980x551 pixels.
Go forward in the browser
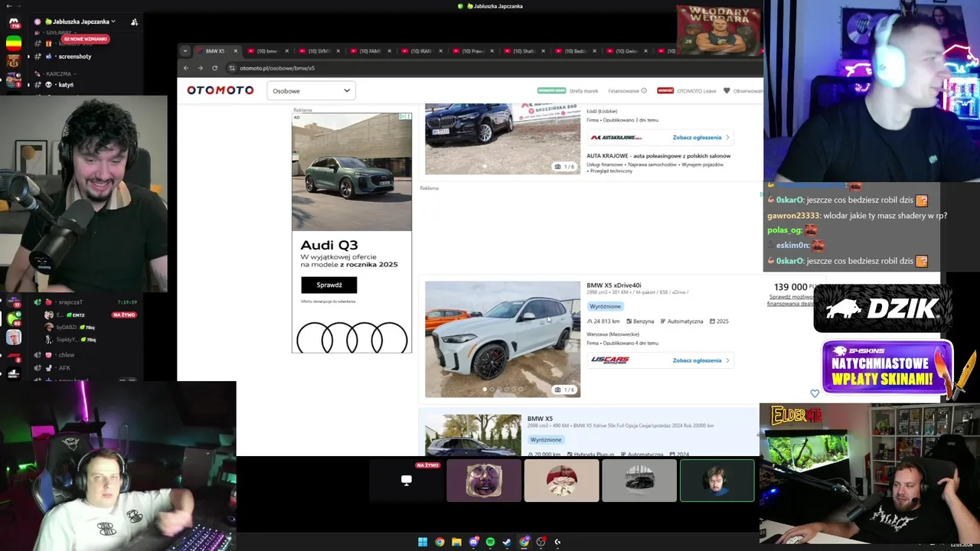click(x=201, y=68)
